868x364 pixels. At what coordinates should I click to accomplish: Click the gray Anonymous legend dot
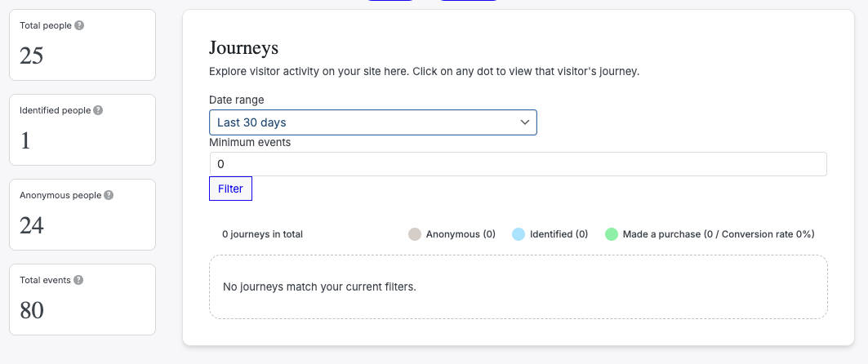tap(415, 234)
